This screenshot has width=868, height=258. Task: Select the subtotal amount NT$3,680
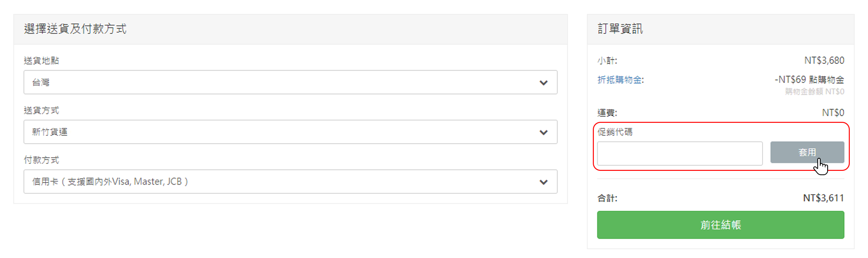tap(824, 61)
